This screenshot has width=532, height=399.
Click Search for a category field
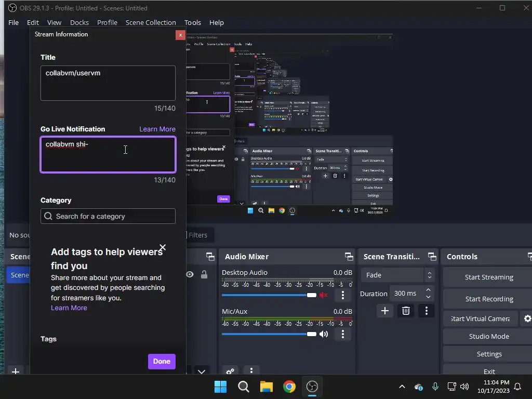click(108, 216)
